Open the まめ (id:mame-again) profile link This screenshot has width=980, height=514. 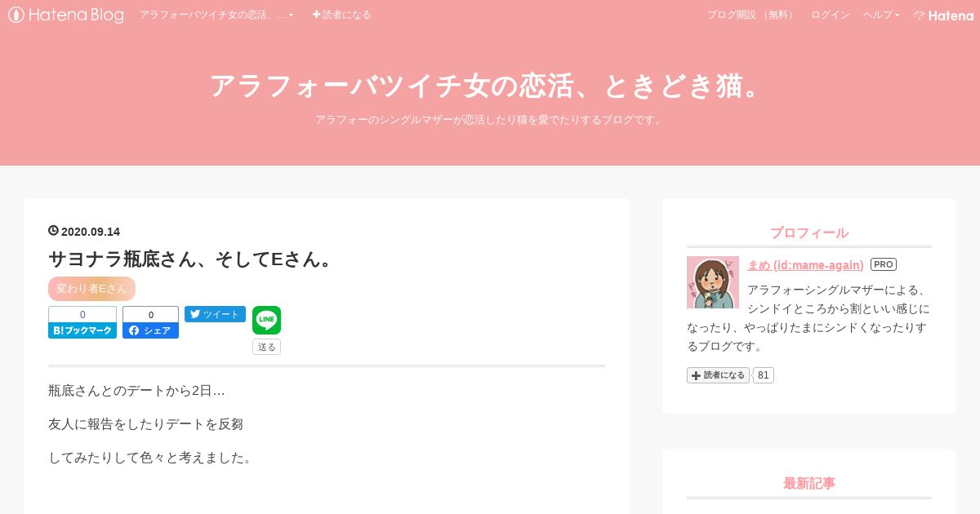pyautogui.click(x=805, y=264)
